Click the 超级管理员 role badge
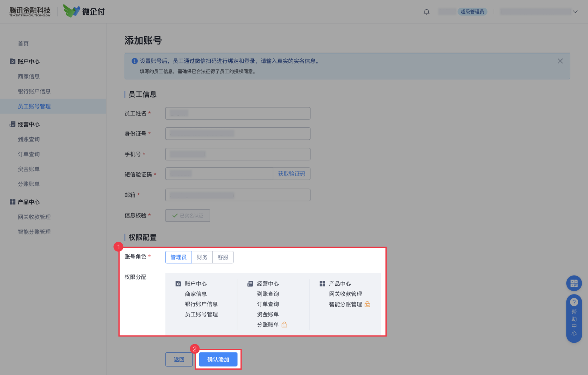 point(472,12)
